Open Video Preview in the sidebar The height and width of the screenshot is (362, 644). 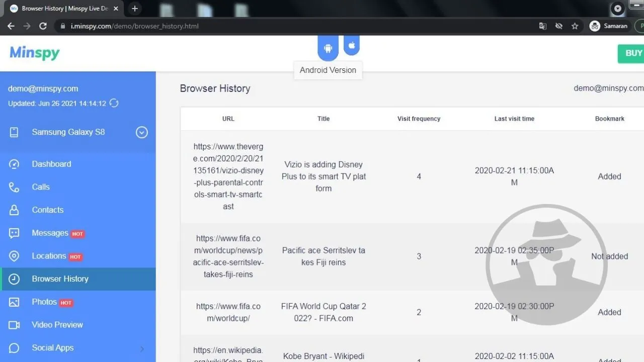57,325
